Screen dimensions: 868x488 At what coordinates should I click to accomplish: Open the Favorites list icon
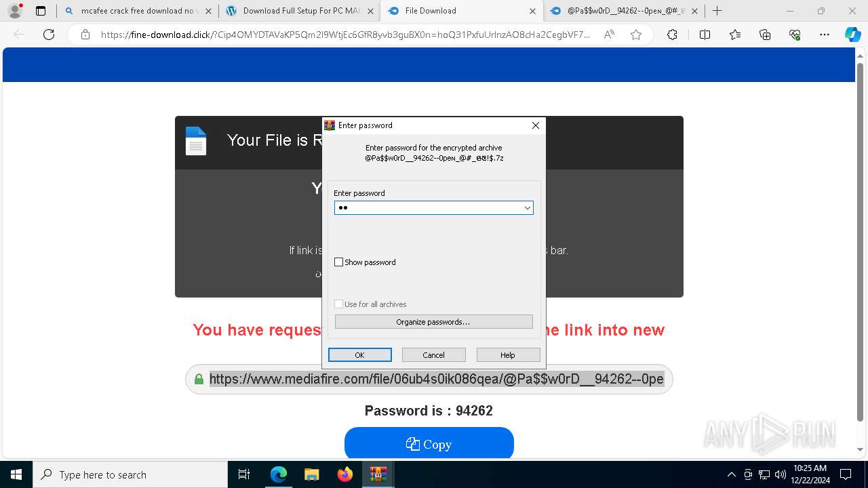(735, 35)
